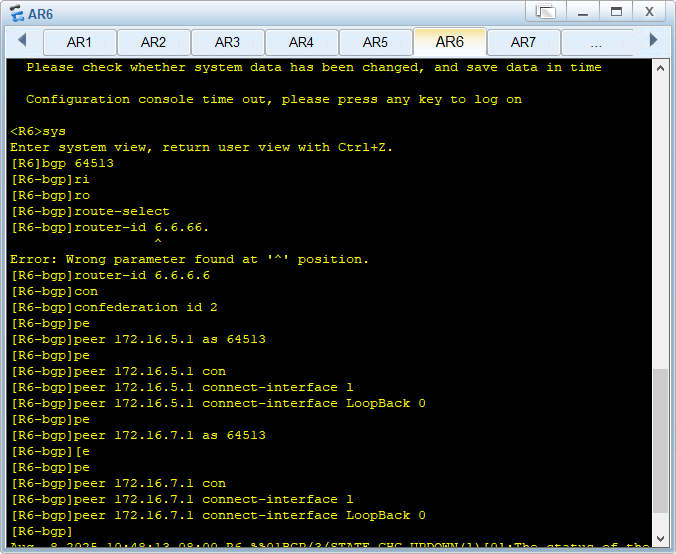Image resolution: width=676 pixels, height=554 pixels.
Task: Click the 'confederation id 2' line
Action: [114, 307]
